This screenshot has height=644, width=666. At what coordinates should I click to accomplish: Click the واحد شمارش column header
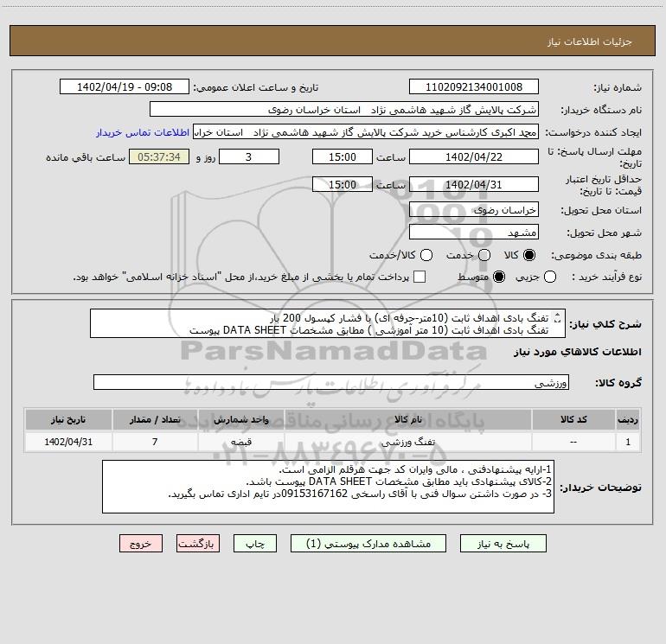[x=240, y=419]
